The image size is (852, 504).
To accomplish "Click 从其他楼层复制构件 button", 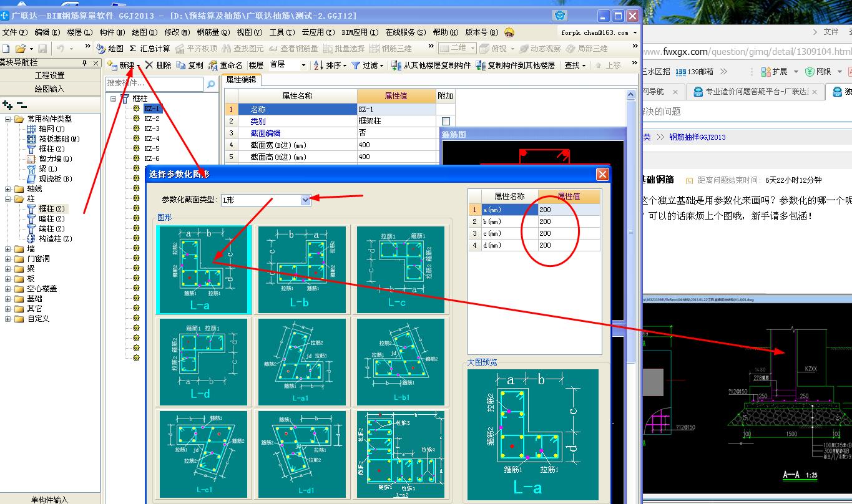I will [x=431, y=65].
